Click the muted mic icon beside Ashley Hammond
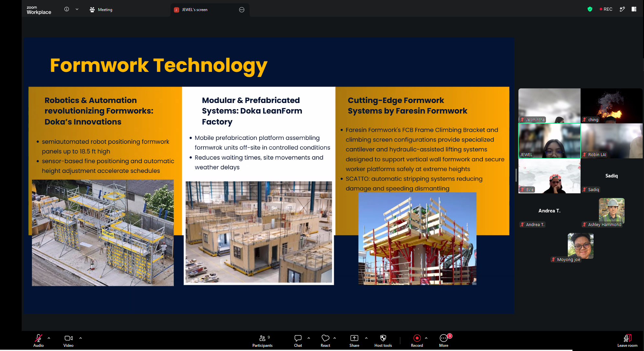Screen dimensions: 644x351 pos(584,224)
